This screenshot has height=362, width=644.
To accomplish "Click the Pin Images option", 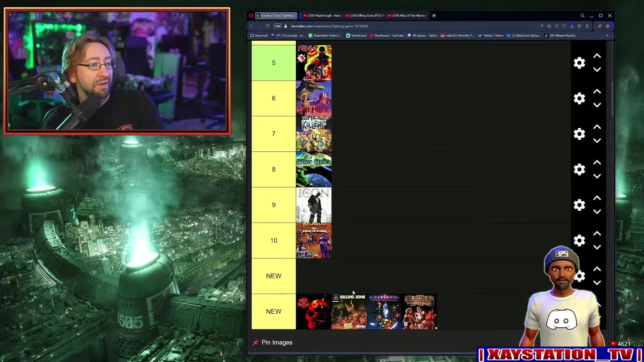I will [272, 342].
